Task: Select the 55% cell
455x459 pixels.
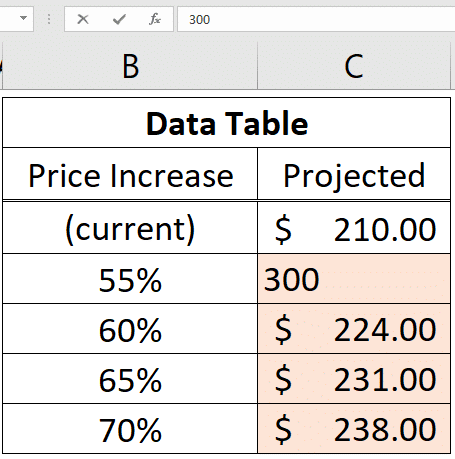Action: 130,279
